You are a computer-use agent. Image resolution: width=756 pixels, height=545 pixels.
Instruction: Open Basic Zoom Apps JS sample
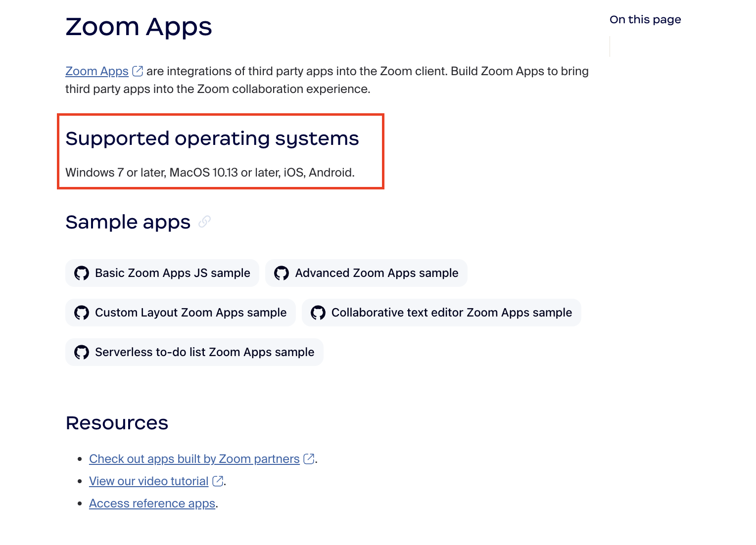(x=162, y=273)
